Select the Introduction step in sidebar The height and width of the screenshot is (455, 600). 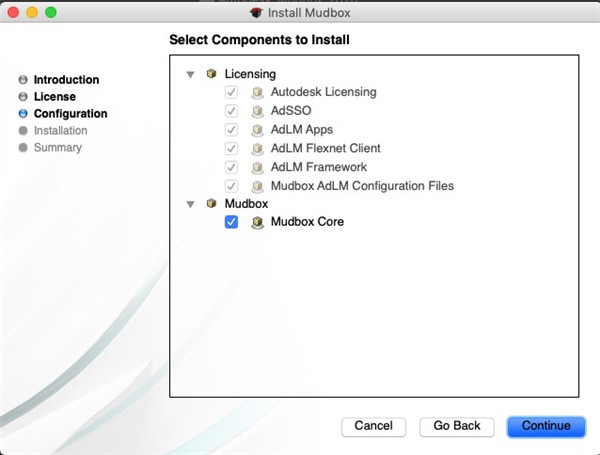(66, 80)
